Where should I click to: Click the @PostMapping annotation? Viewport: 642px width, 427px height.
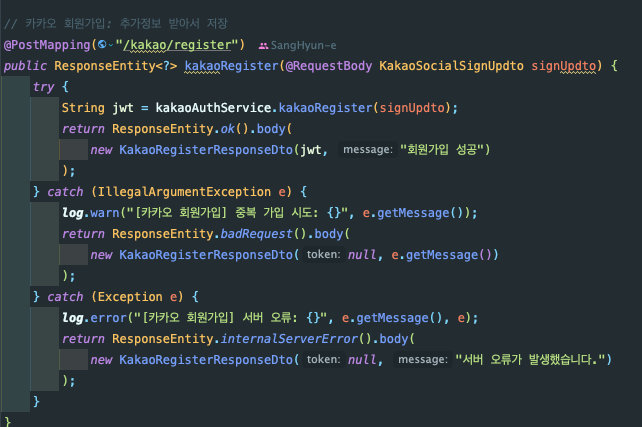(47, 45)
